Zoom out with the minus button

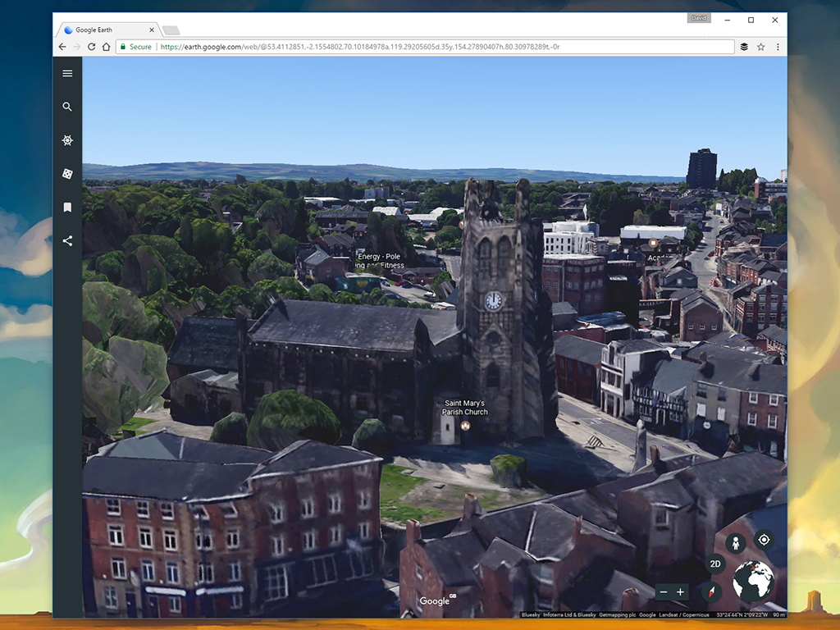click(664, 592)
